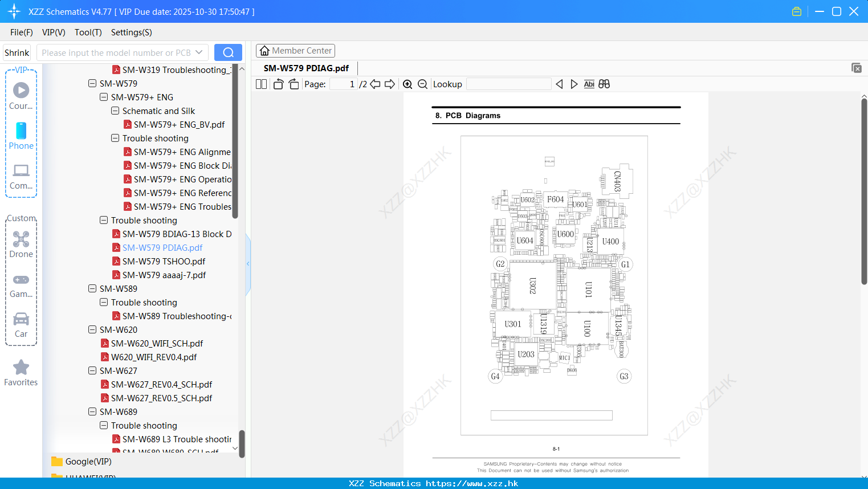
Task: Click the blue search button
Action: 228,52
